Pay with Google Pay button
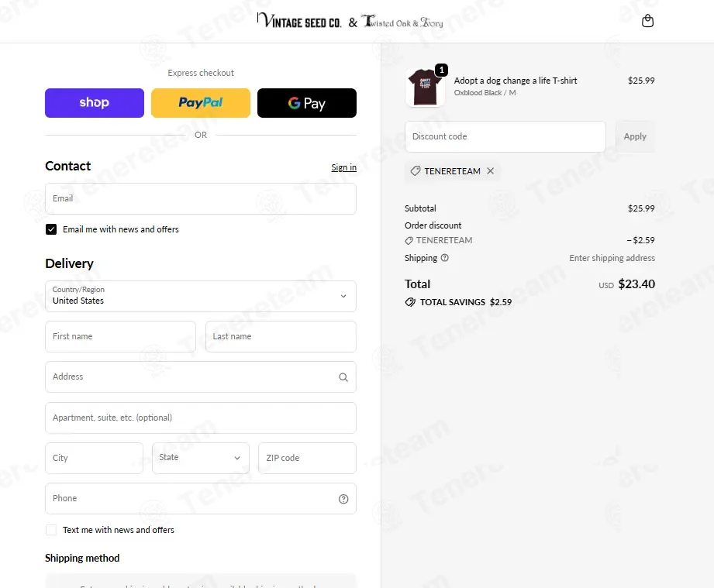This screenshot has width=714, height=588. tap(306, 103)
